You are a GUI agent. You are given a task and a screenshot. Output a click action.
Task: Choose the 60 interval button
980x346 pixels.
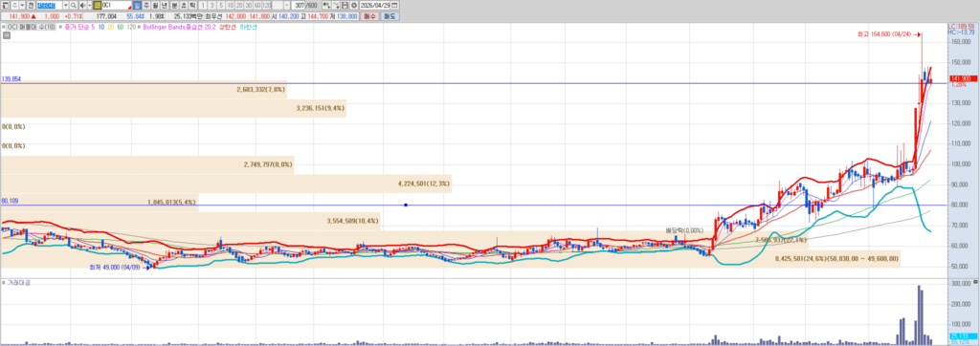[x=257, y=6]
